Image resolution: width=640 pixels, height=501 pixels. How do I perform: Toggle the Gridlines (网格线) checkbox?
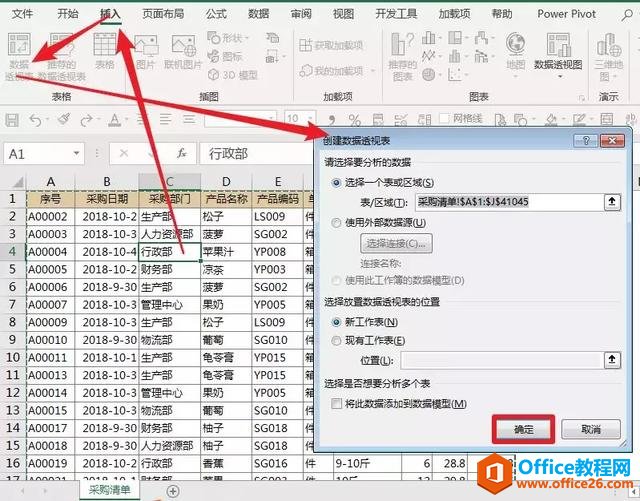click(444, 119)
